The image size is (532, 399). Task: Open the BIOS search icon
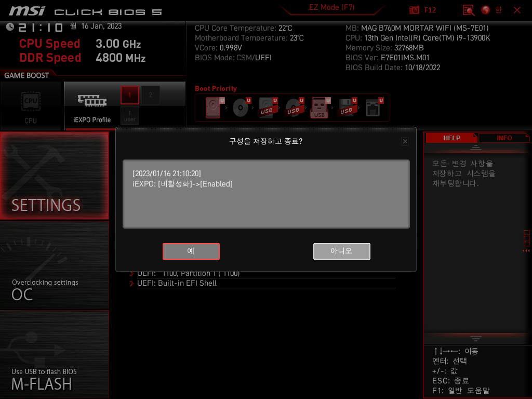coord(469,10)
